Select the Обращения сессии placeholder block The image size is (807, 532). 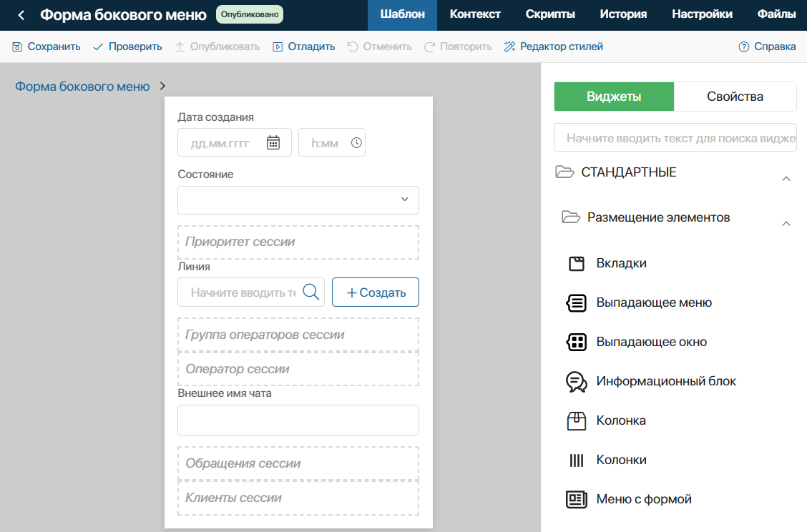[x=298, y=463]
